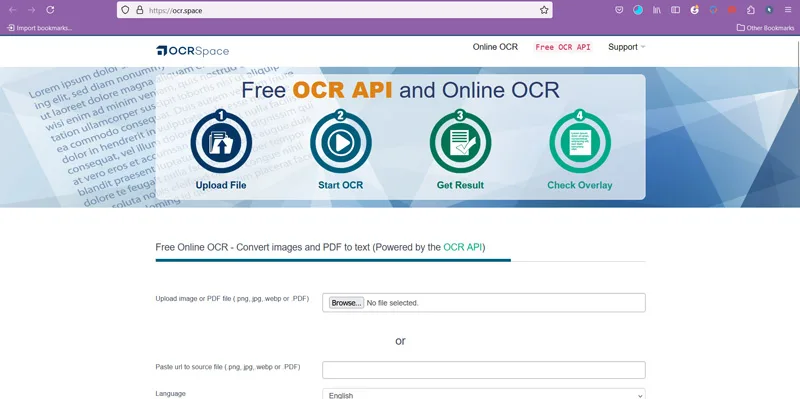Image resolution: width=800 pixels, height=399 pixels.
Task: Click the No file selected text
Action: coord(392,303)
